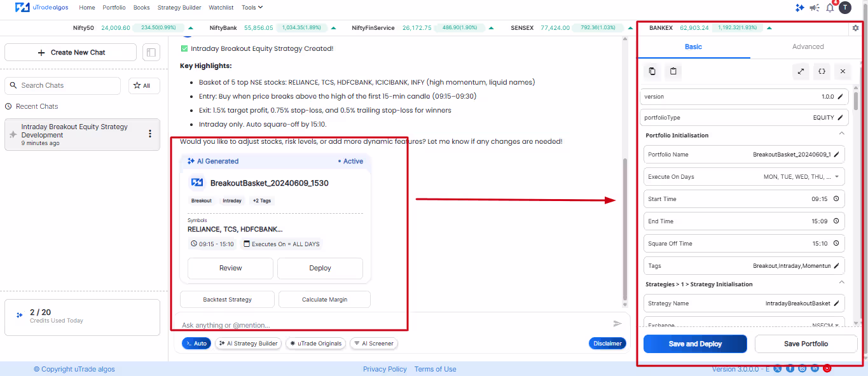
Task: Open ticker settings gear icon
Action: pyautogui.click(x=855, y=28)
